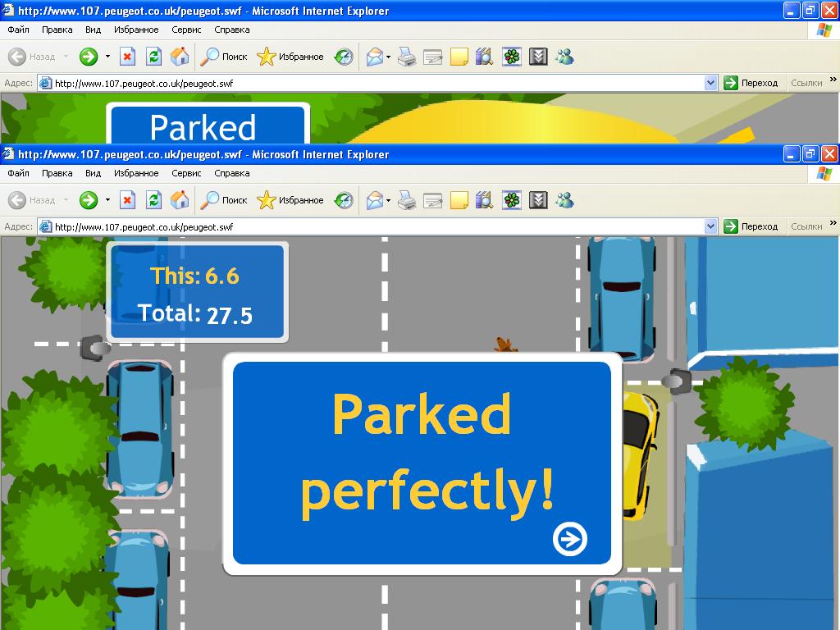The width and height of the screenshot is (840, 630).
Task: Click the address field in the front window
Action: (369, 226)
